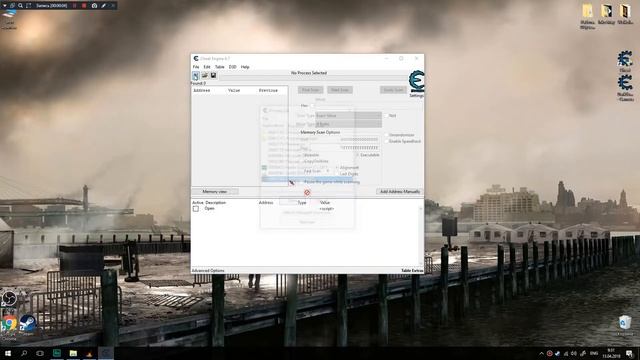Image resolution: width=640 pixels, height=360 pixels.
Task: Click the green app icon on the taskbar
Action: (x=57, y=353)
